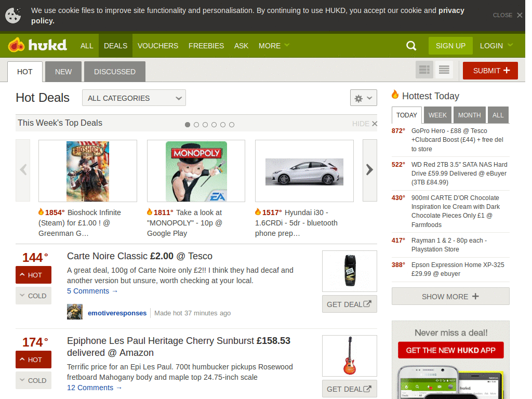Click the cookie icon in banner
This screenshot has width=532, height=399.
click(13, 15)
